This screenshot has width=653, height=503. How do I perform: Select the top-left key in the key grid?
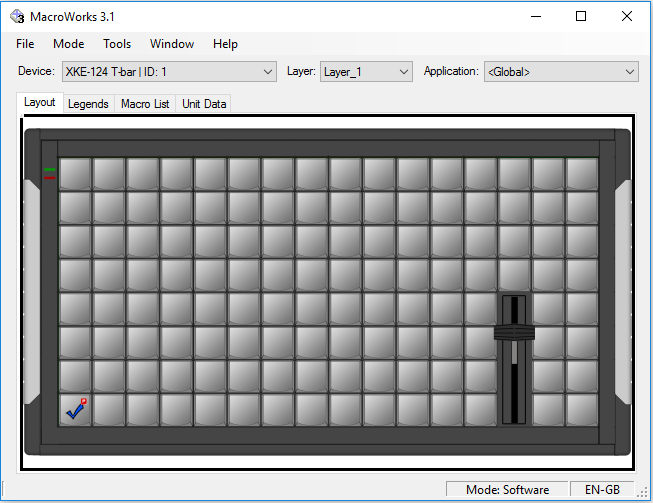point(75,174)
